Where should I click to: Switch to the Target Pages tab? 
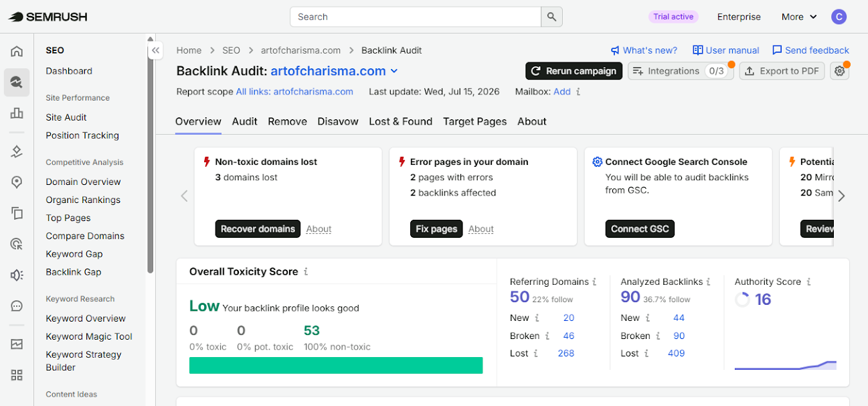pyautogui.click(x=474, y=121)
